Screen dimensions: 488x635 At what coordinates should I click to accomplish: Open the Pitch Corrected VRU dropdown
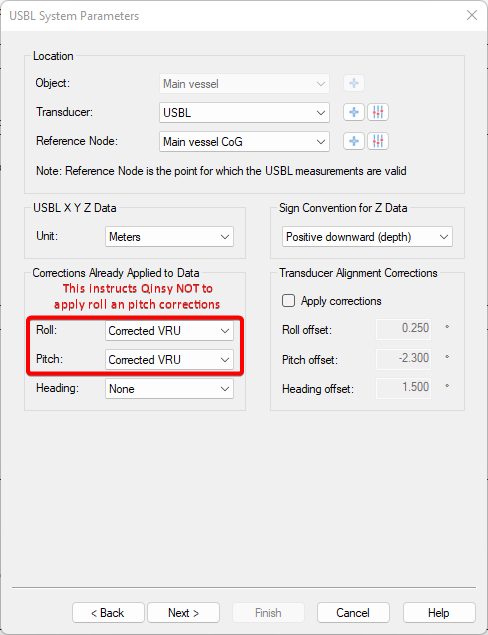(x=169, y=360)
